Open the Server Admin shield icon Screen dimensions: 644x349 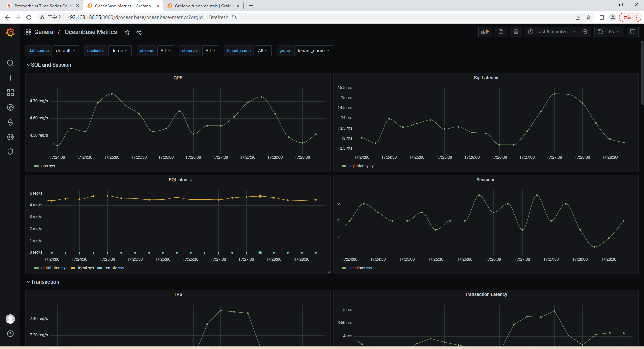point(10,152)
